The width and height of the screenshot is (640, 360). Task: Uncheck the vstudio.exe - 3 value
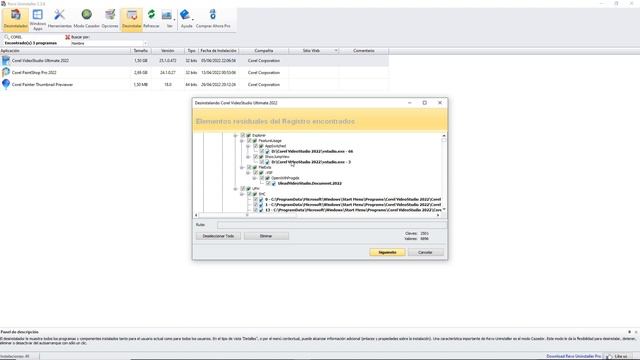(262, 162)
